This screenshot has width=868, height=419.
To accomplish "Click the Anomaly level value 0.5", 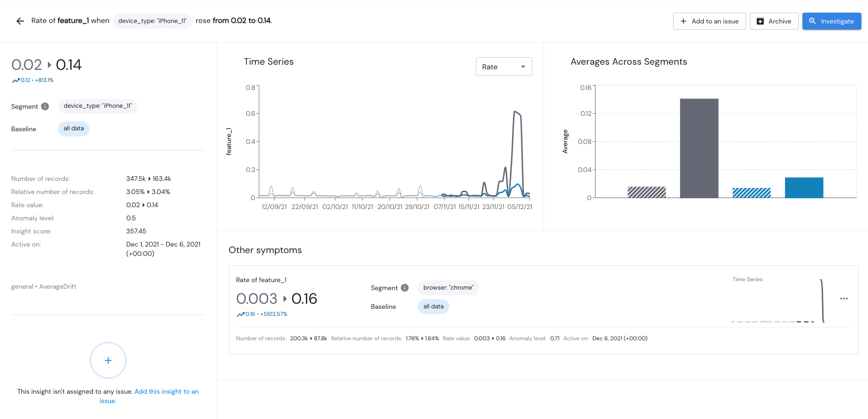I will (131, 218).
